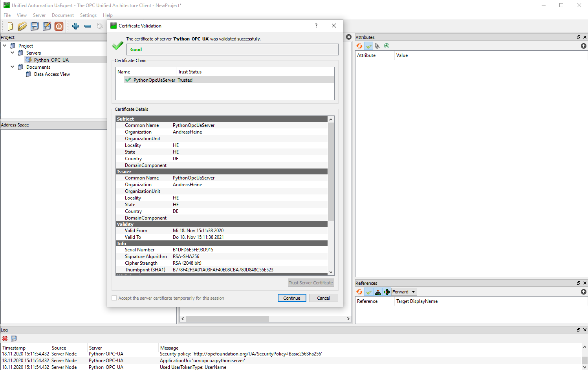The image size is (588, 370).
Task: Collapse the Documents tree node
Action: click(x=12, y=67)
